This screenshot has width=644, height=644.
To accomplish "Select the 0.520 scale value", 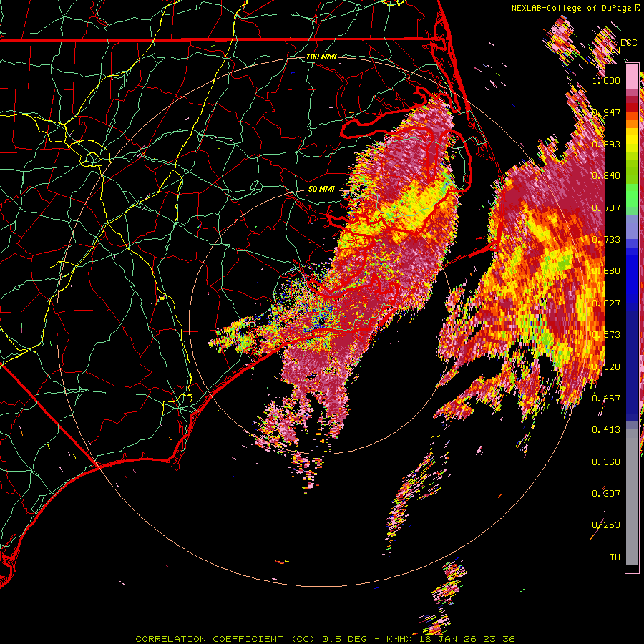I will (x=606, y=367).
